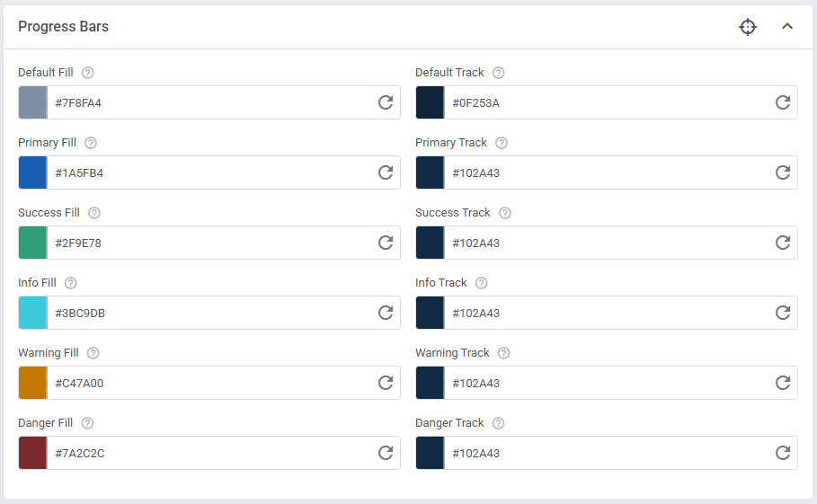The width and height of the screenshot is (817, 504).
Task: Collapse the Progress Bars panel
Action: (x=787, y=27)
